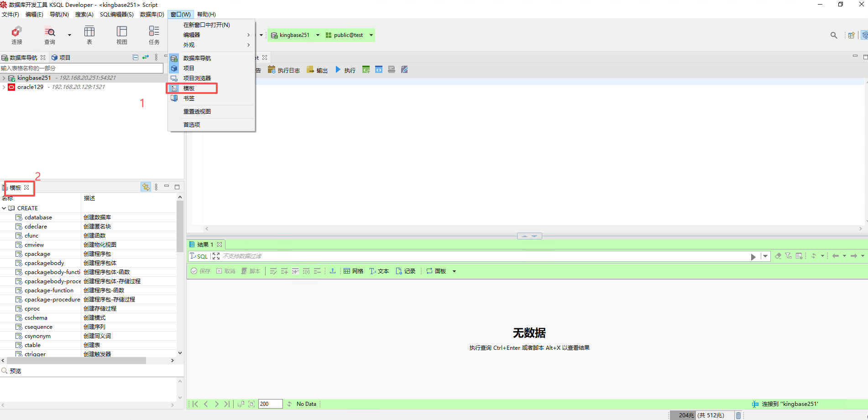Open the 查询 (Query) tool
The height and width of the screenshot is (420, 868).
pyautogui.click(x=50, y=35)
